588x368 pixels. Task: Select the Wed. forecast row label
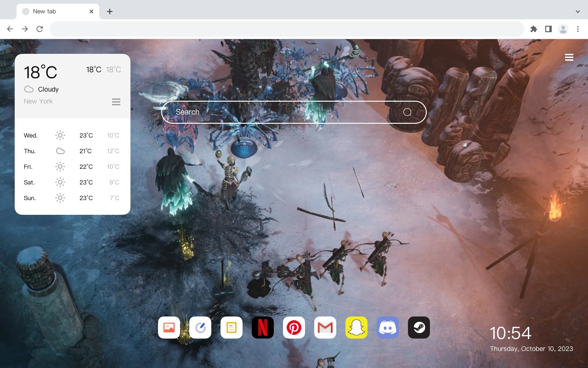point(31,135)
